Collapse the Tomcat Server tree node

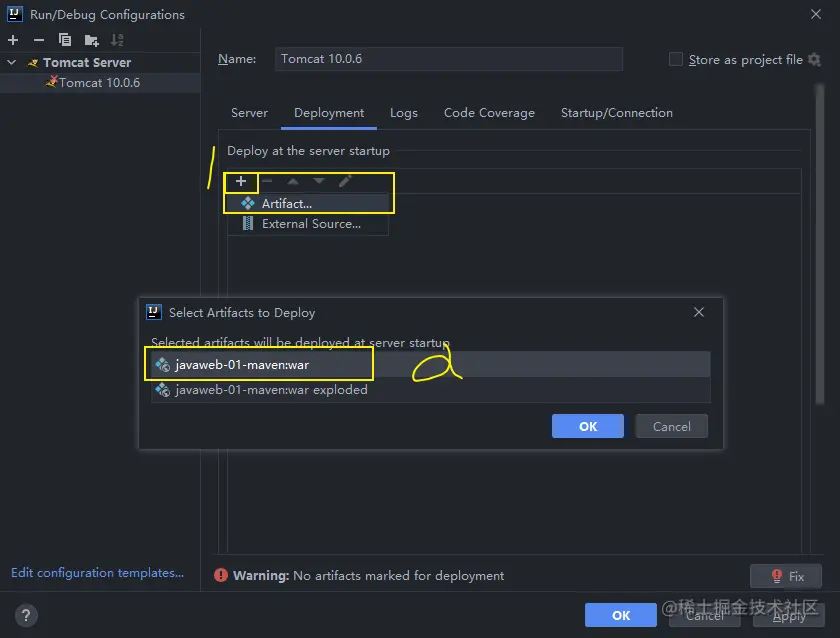(11, 62)
